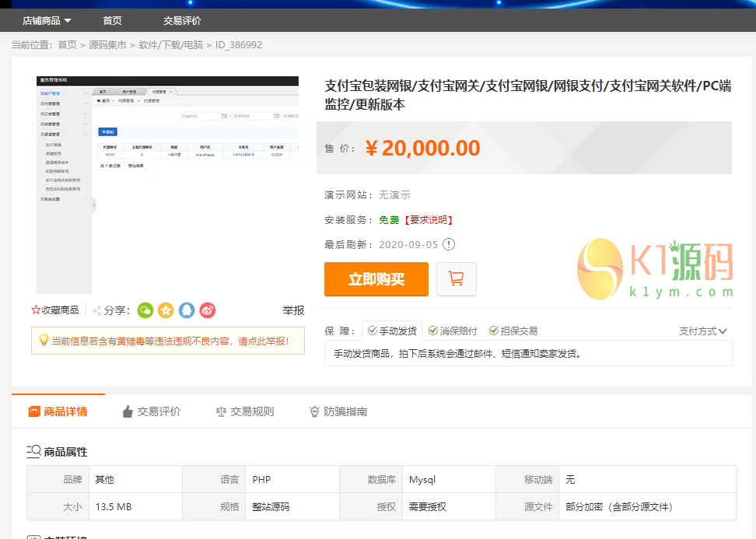
Task: Click the 举报 report link
Action: tap(293, 310)
